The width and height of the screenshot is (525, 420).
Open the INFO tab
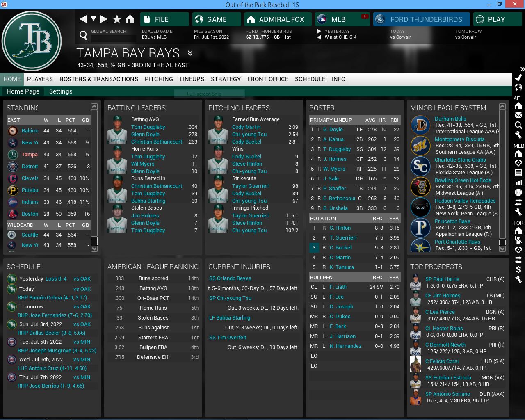coord(338,79)
